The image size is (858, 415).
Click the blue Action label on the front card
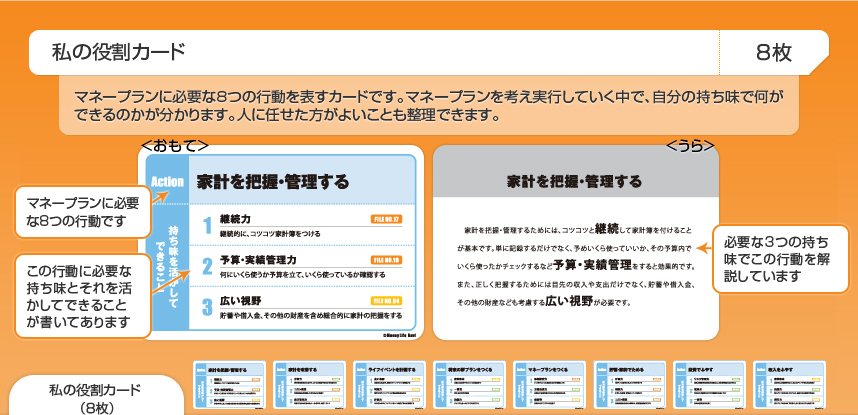pyautogui.click(x=166, y=181)
